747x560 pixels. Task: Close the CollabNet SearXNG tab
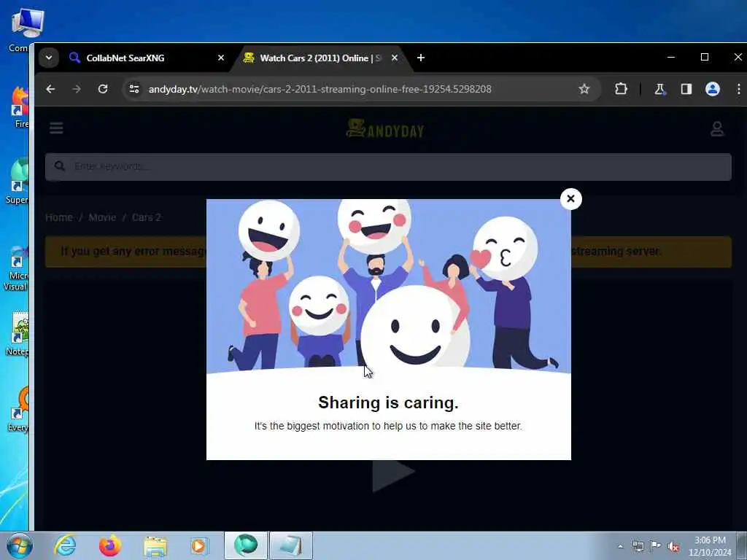(221, 58)
